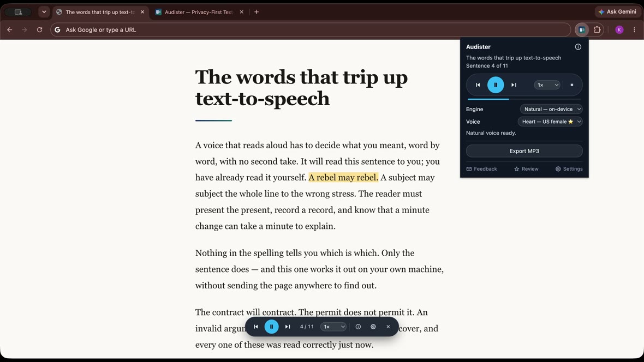The width and height of the screenshot is (644, 362).
Task: Open the info icon in Audister popup header
Action: pyautogui.click(x=578, y=47)
